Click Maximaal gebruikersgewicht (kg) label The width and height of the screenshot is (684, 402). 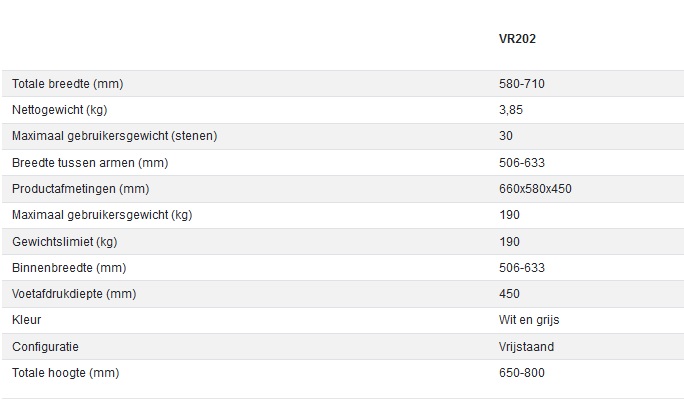click(x=102, y=215)
